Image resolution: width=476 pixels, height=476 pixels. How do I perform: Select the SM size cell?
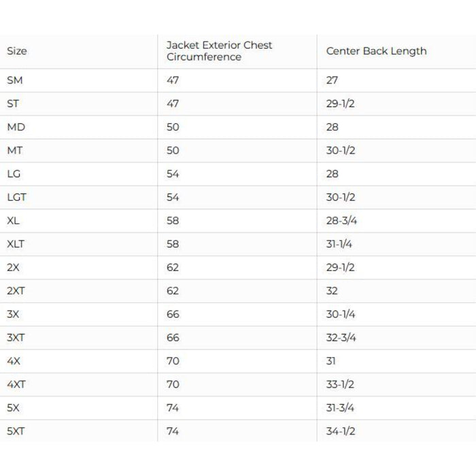click(x=14, y=80)
